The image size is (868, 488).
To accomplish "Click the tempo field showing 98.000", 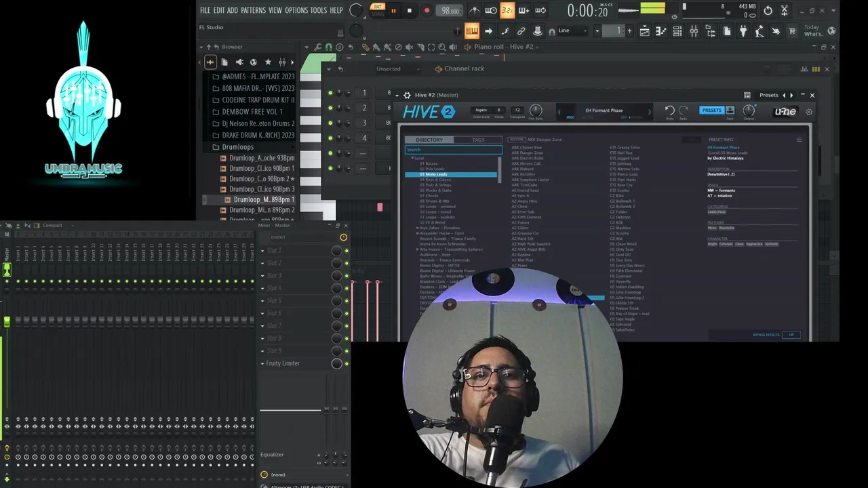I will pos(450,10).
